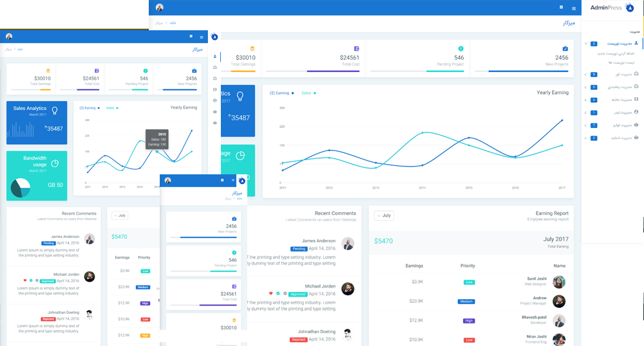Click the grid apps icon in the widest header
Image resolution: width=644 pixels, height=346 pixels.
(561, 8)
